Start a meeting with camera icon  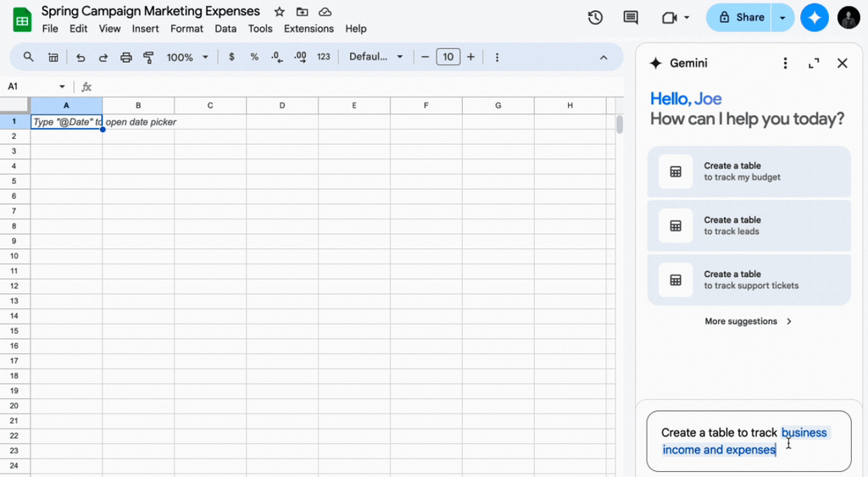click(x=670, y=18)
